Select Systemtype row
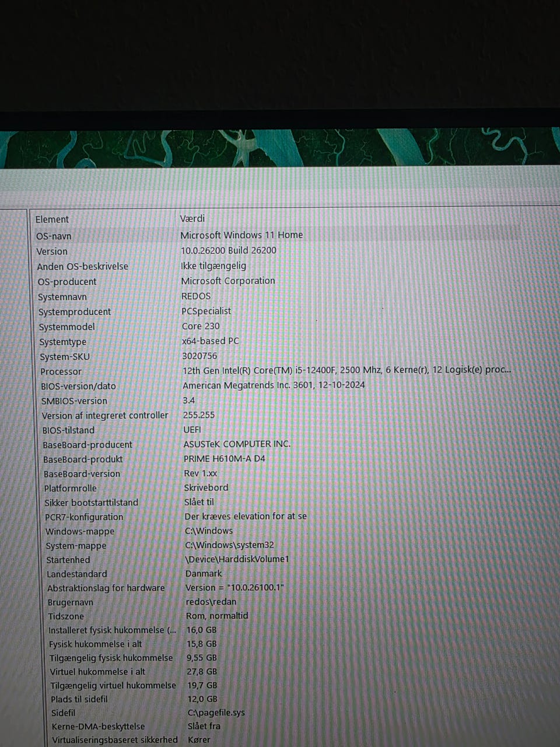The width and height of the screenshot is (560, 747). point(62,342)
